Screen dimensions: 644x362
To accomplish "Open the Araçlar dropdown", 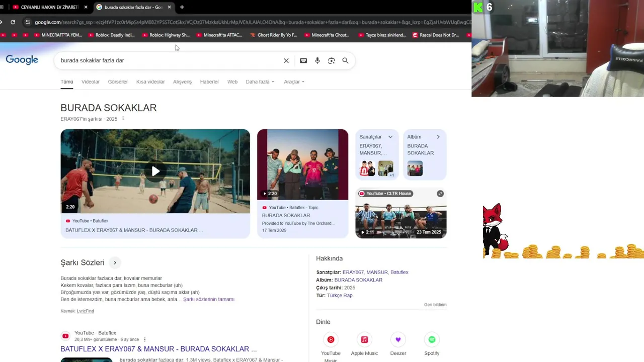I will [x=294, y=82].
